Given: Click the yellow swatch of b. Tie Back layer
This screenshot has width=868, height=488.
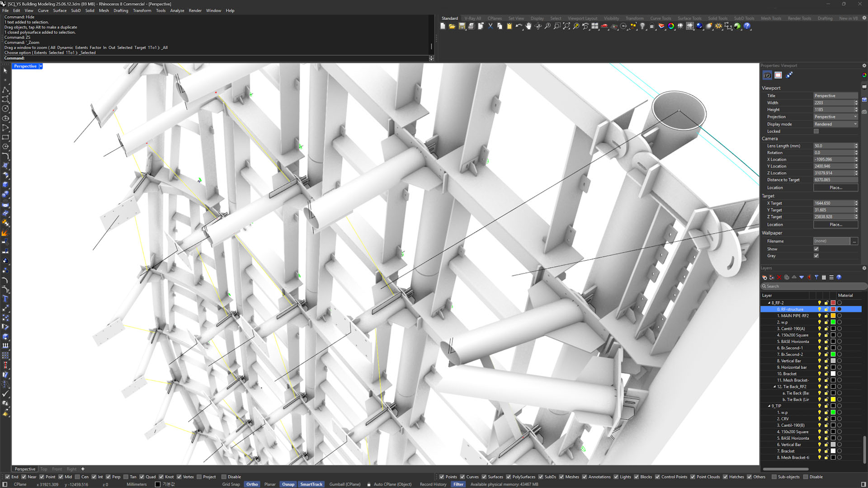Looking at the screenshot, I should pyautogui.click(x=833, y=399).
